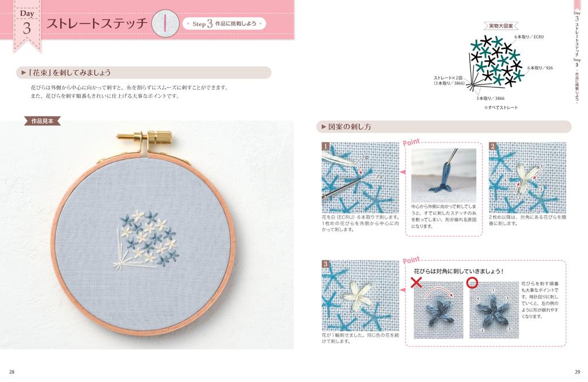588x382 pixels.
Task: Click the 作品見本 label tag
Action: 42,121
